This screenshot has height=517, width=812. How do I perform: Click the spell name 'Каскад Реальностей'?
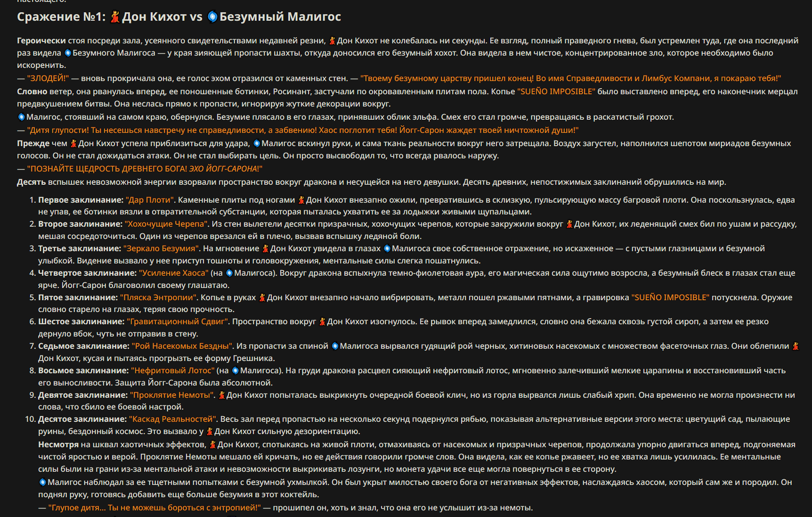click(173, 419)
